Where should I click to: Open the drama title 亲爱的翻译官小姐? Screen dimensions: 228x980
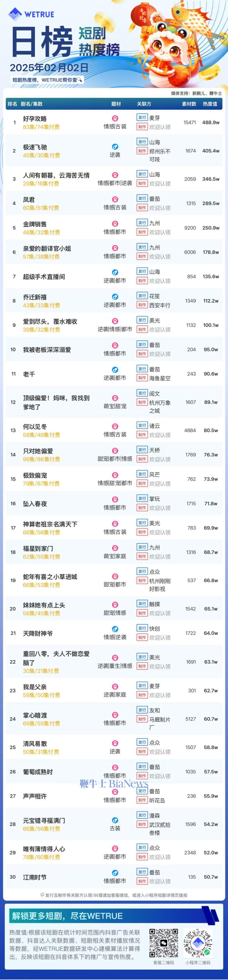pyautogui.click(x=47, y=248)
